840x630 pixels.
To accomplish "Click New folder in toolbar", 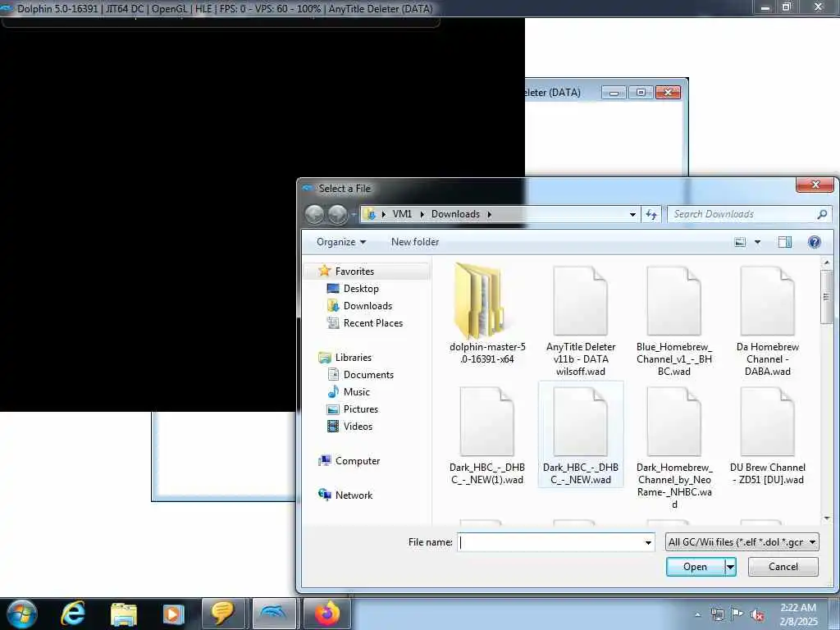I will pos(415,242).
